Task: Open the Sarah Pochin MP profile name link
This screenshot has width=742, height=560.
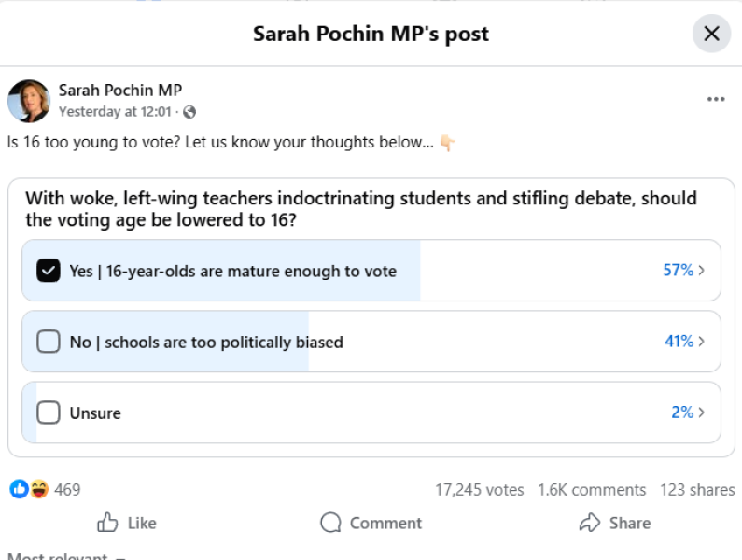Action: point(120,91)
